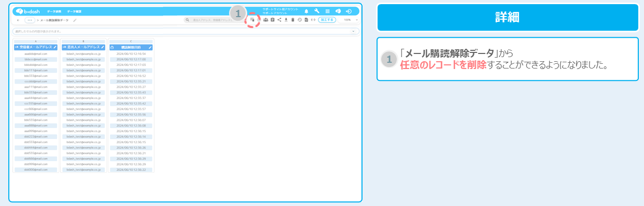Go back with the left arrow
The width and height of the screenshot is (644, 206).
coord(19,20)
